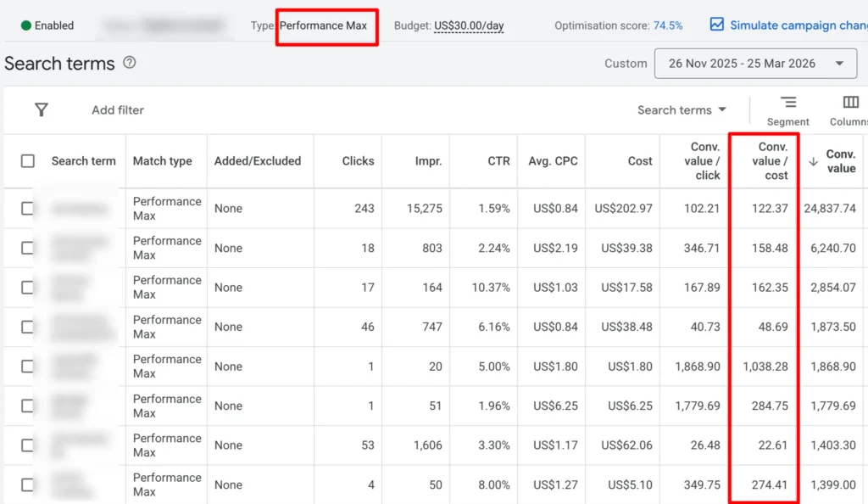Click the 1,606 impressions cell
Viewport: 868px width, 504px height.
click(x=427, y=445)
